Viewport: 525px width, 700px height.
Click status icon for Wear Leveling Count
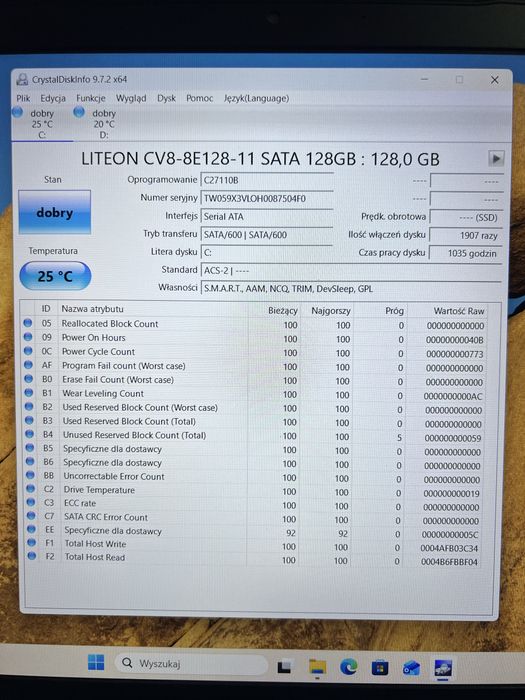29,392
